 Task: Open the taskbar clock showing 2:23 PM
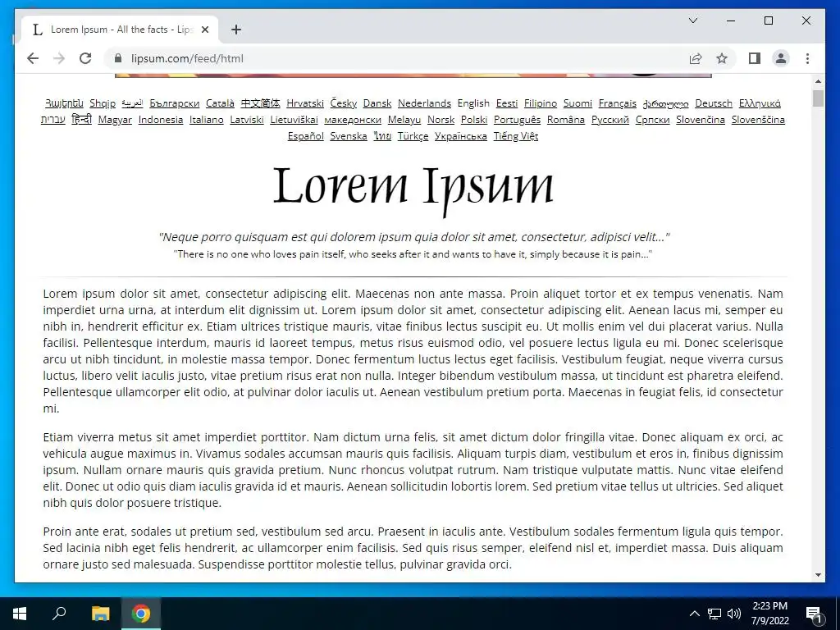click(x=769, y=614)
